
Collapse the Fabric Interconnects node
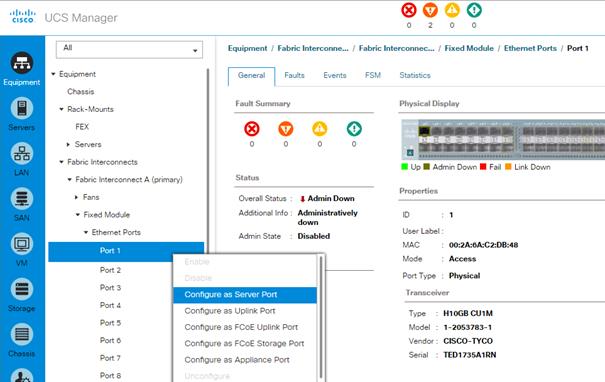pyautogui.click(x=61, y=162)
